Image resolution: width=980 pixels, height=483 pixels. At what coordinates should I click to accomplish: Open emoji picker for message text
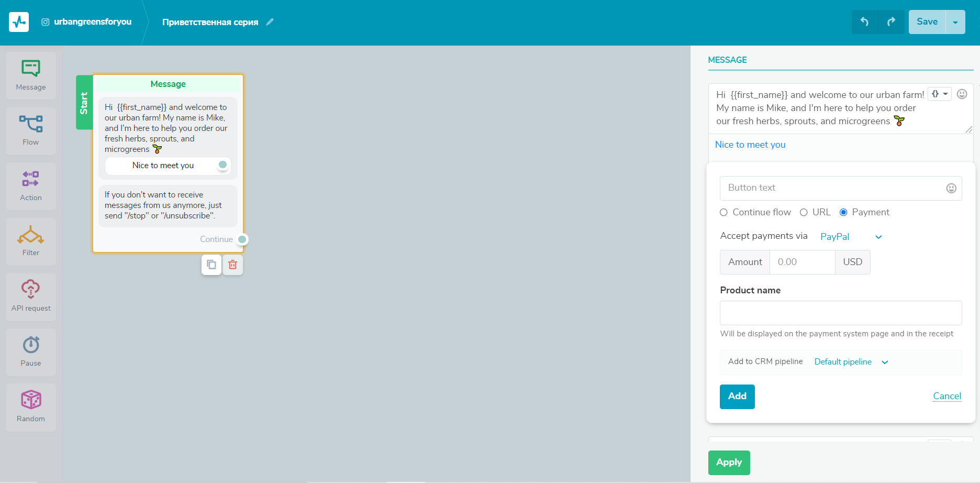(x=962, y=94)
